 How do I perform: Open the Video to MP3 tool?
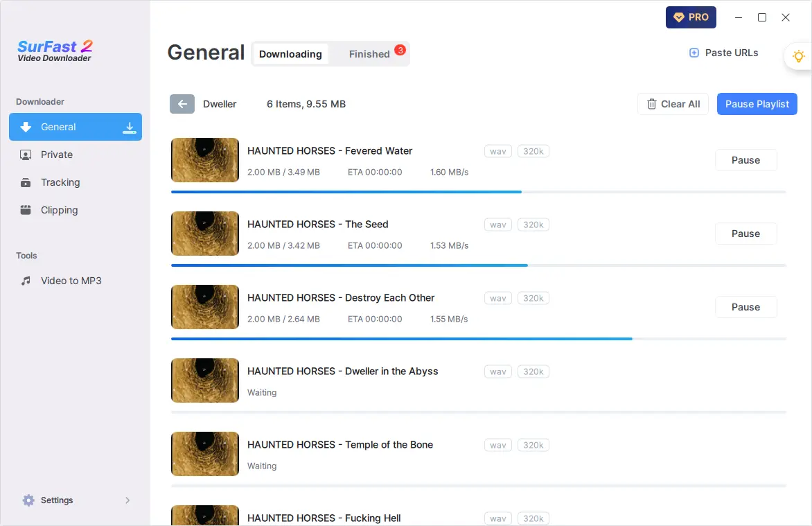pos(76,281)
